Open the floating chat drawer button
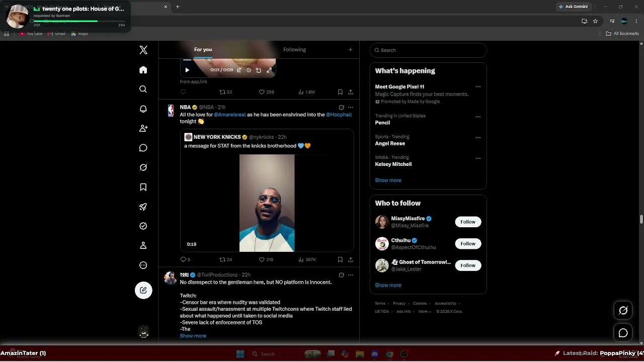Screen dimensions: 644x362 623,333
